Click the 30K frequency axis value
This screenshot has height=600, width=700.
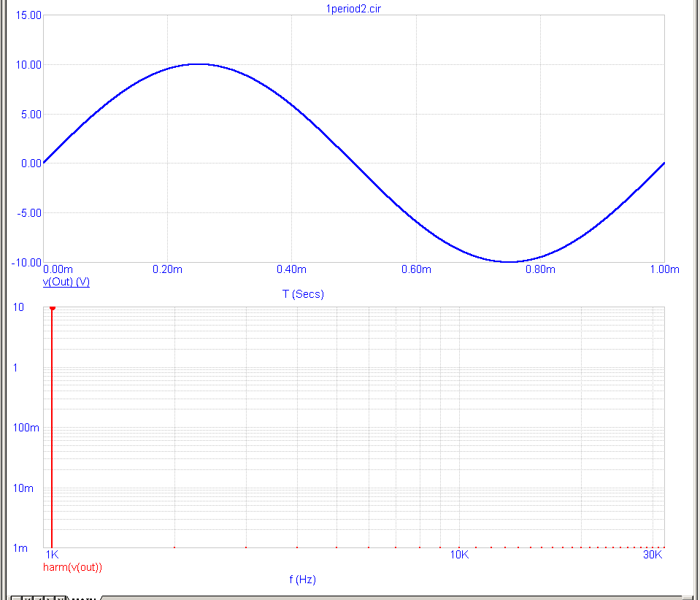pyautogui.click(x=653, y=555)
